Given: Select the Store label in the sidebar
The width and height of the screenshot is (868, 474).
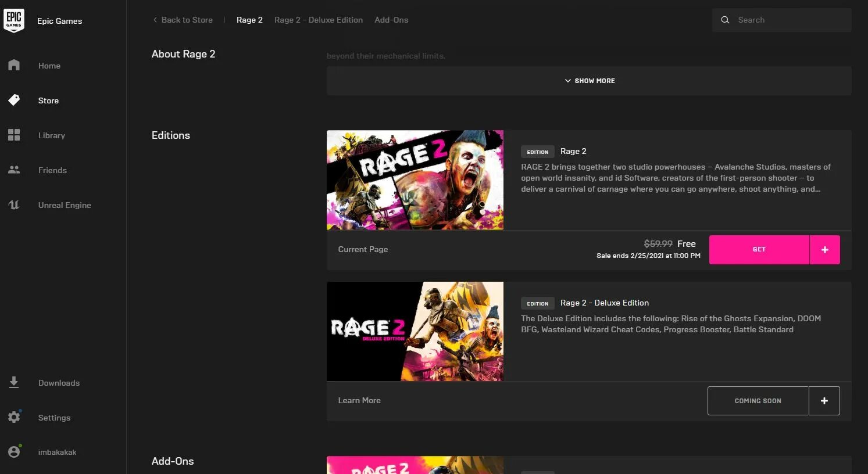Looking at the screenshot, I should pos(48,100).
